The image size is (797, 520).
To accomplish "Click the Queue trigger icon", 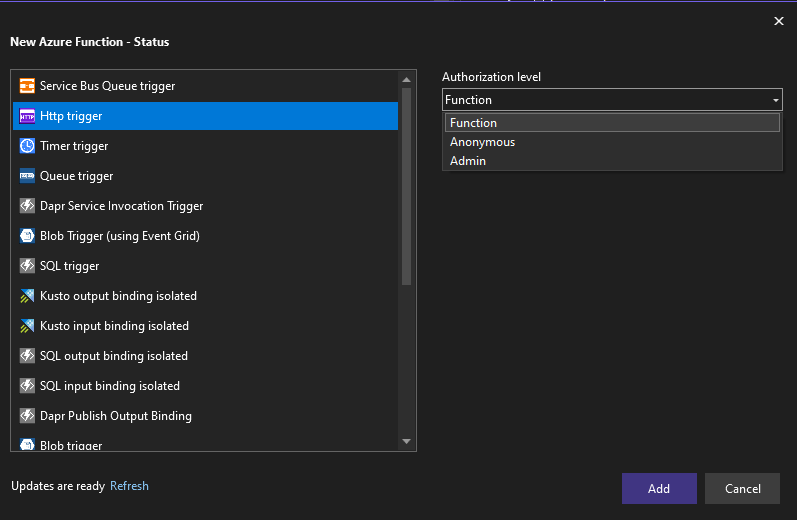I will [x=27, y=176].
